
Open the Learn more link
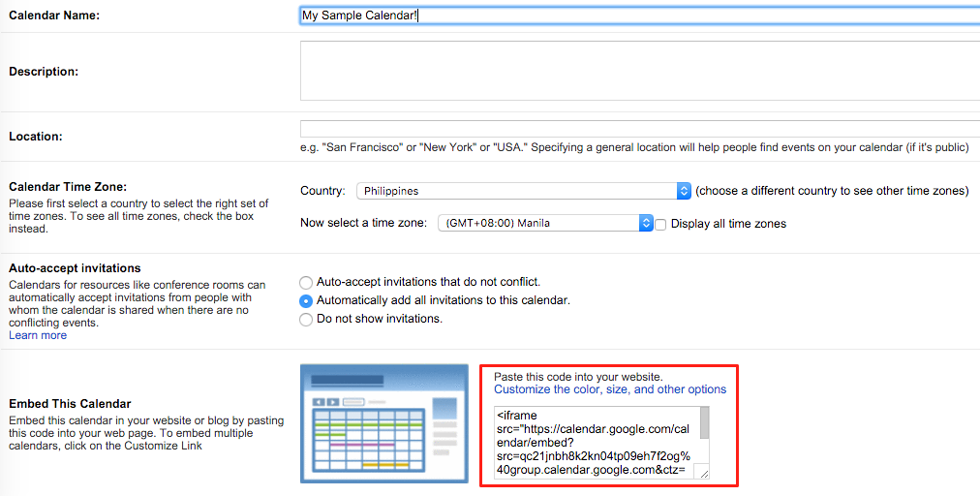click(x=38, y=335)
